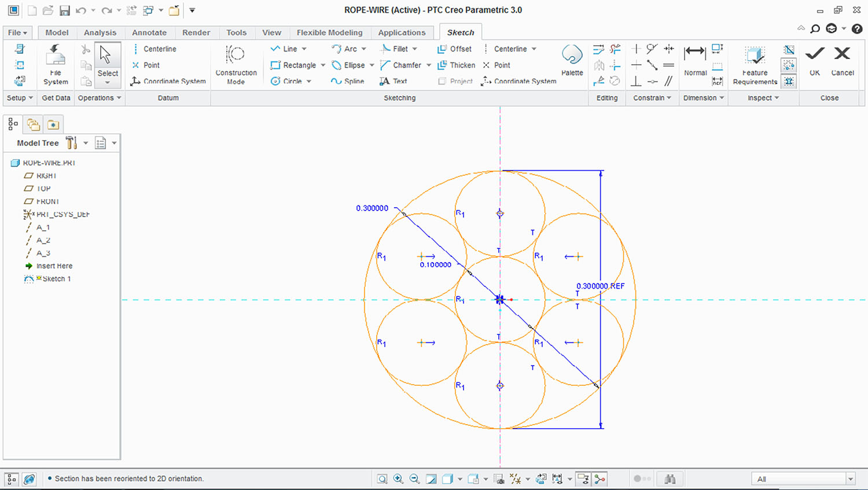The image size is (868, 490).
Task: Toggle the browser display button at bottom left
Action: (29, 478)
